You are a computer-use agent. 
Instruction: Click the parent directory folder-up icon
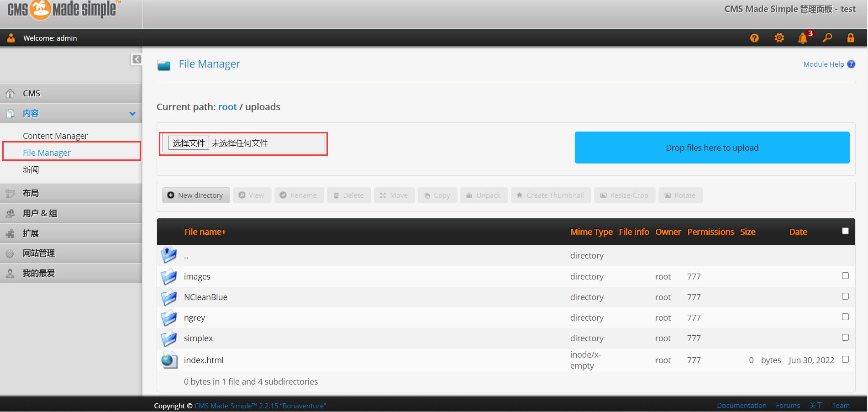tap(169, 255)
